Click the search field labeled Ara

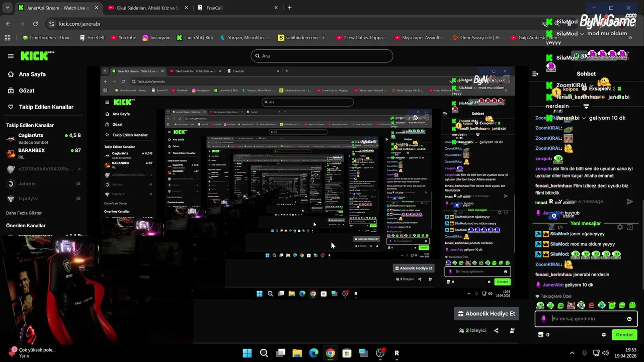(322, 56)
